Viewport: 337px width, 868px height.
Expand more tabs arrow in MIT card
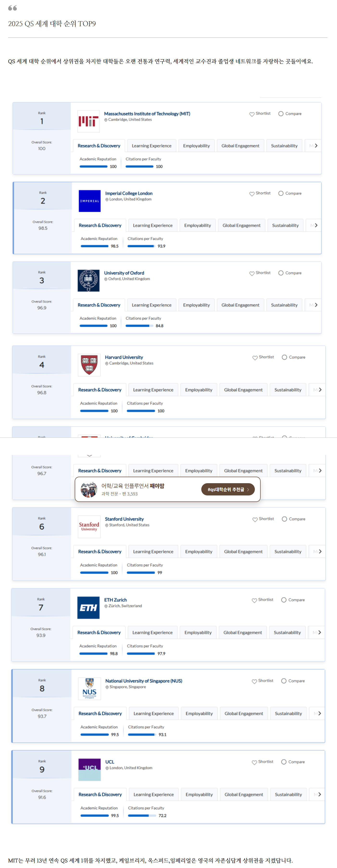[x=316, y=146]
